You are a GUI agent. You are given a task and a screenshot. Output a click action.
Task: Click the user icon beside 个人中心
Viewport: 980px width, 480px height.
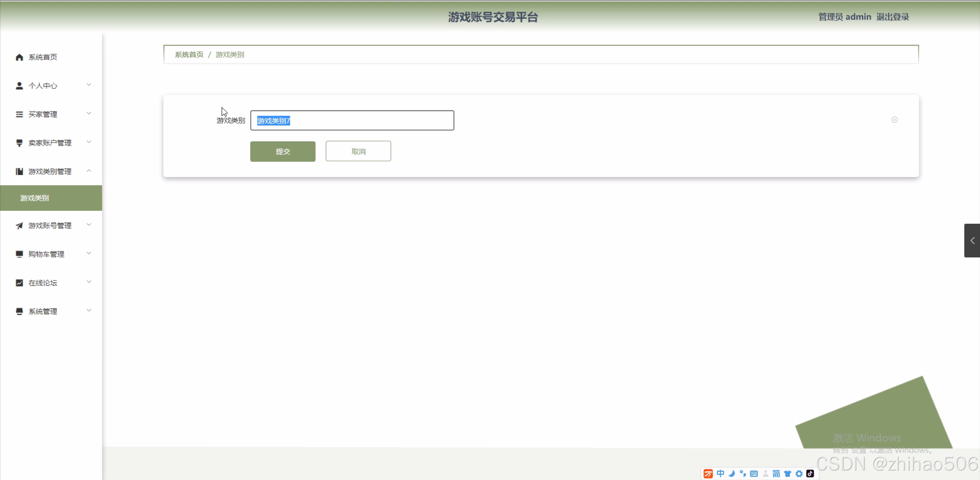pyautogui.click(x=19, y=86)
